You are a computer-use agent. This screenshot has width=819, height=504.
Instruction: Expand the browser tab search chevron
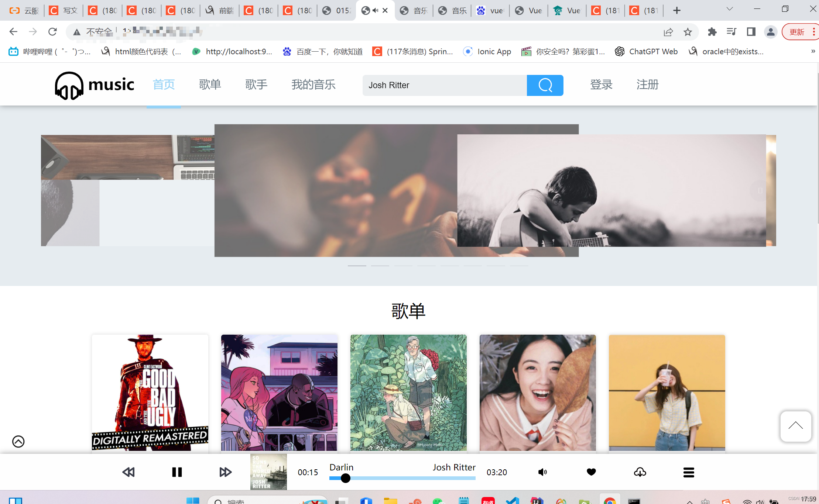pyautogui.click(x=729, y=9)
